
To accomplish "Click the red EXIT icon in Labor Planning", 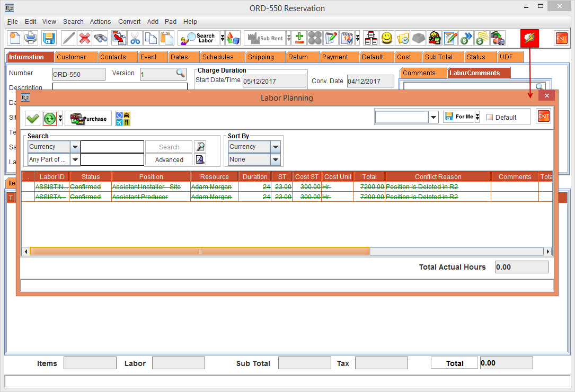I will [543, 117].
